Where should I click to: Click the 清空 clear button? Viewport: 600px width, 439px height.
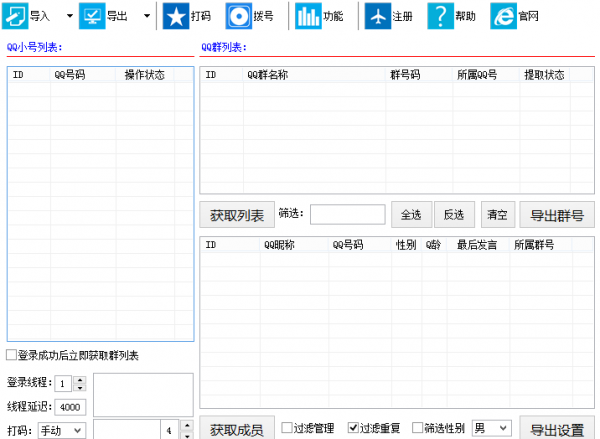498,214
